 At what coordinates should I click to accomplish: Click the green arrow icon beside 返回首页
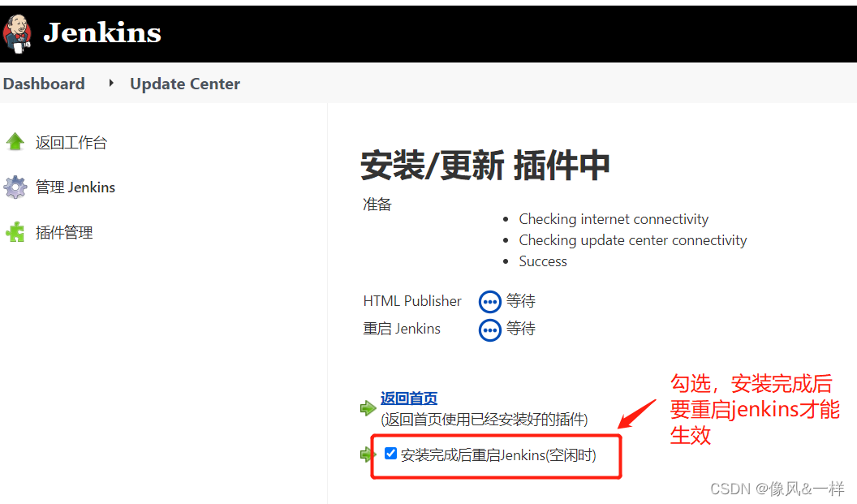click(x=368, y=407)
